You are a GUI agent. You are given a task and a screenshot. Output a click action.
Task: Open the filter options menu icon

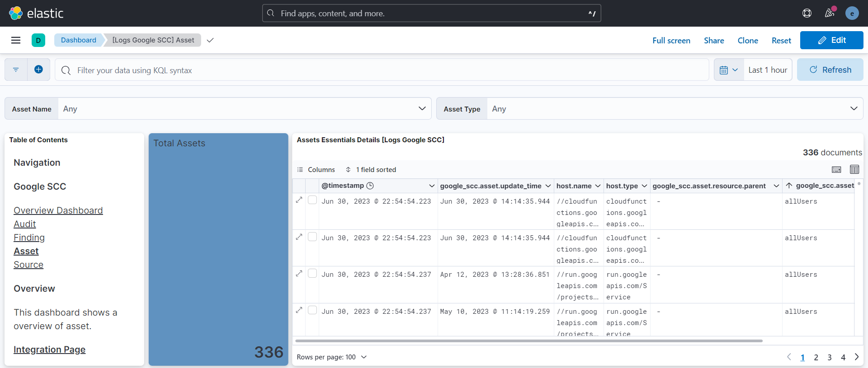pos(16,70)
